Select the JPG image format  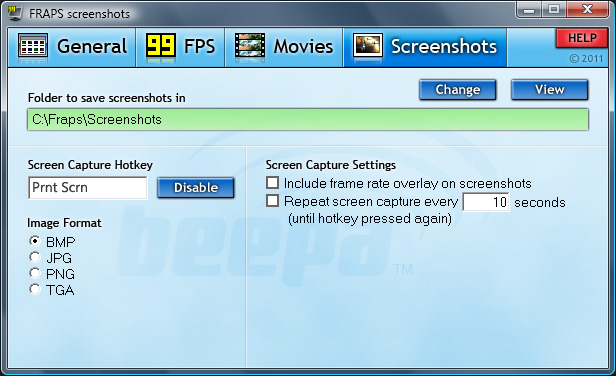tap(35, 257)
